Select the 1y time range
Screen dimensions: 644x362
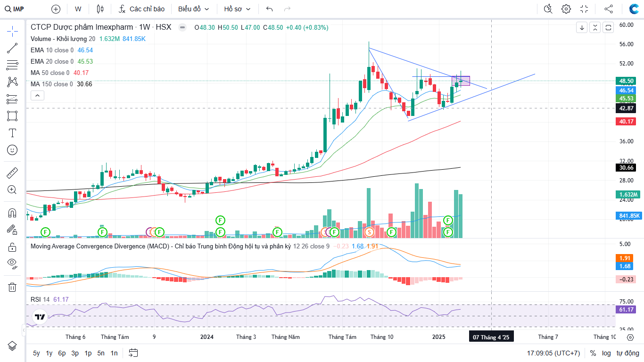[x=49, y=353]
